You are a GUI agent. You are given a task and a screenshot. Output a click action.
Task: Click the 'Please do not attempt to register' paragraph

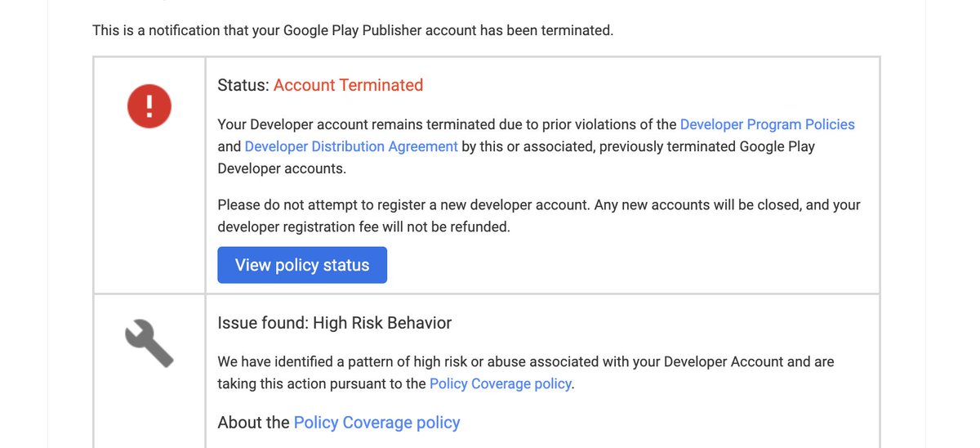[x=539, y=216]
